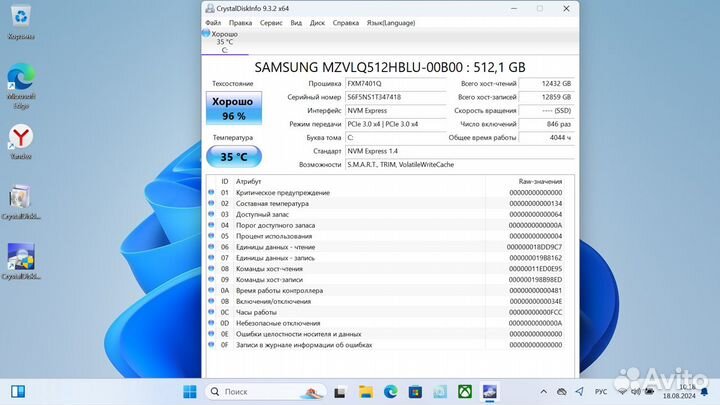Click the Серийный номер field
Viewport: 720px width, 405px height.
point(395,97)
